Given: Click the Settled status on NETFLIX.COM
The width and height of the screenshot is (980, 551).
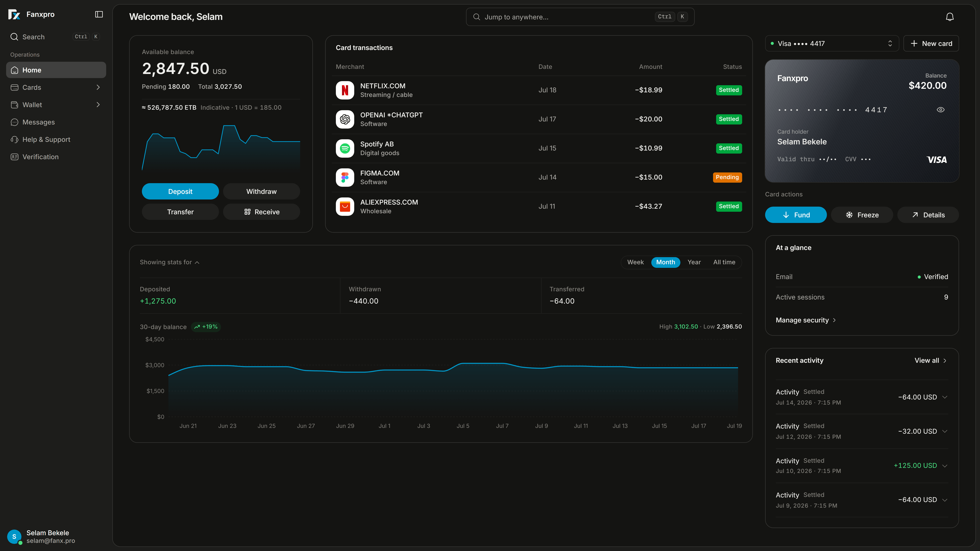Looking at the screenshot, I should pos(729,90).
